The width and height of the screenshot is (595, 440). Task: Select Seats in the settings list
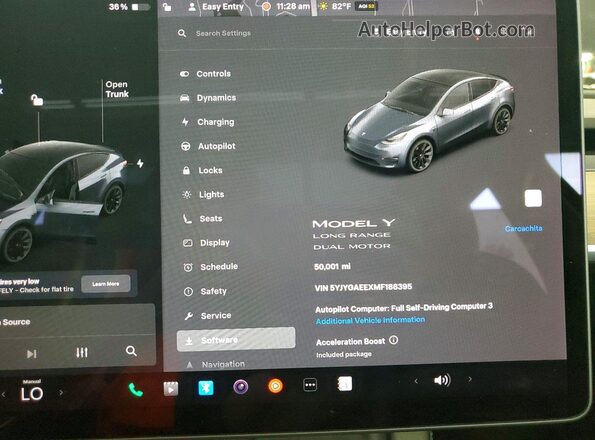pos(202,218)
